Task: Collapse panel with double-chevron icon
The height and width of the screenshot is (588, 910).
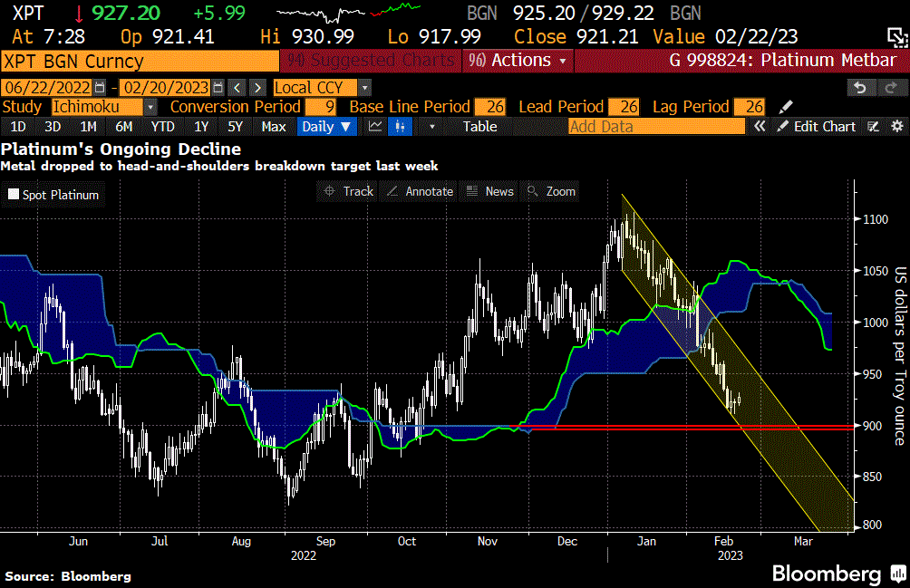Action: point(760,127)
